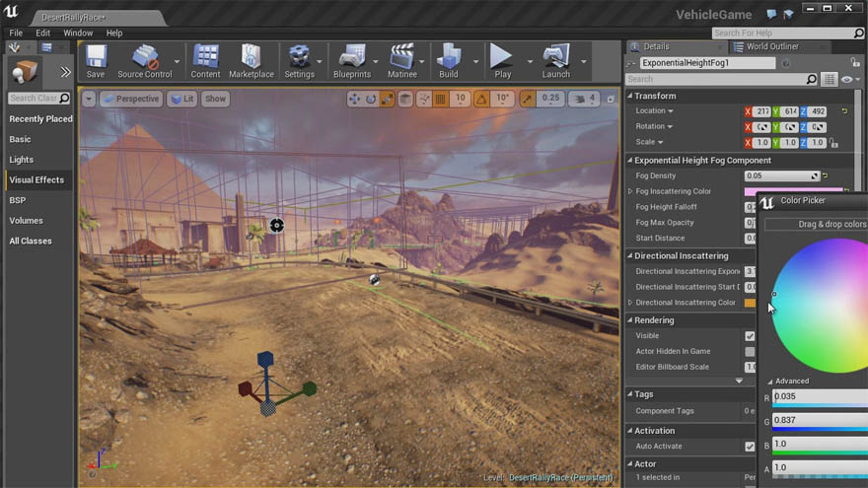Open the tutorials graduation cap icon
868x488 pixels.
(788, 14)
